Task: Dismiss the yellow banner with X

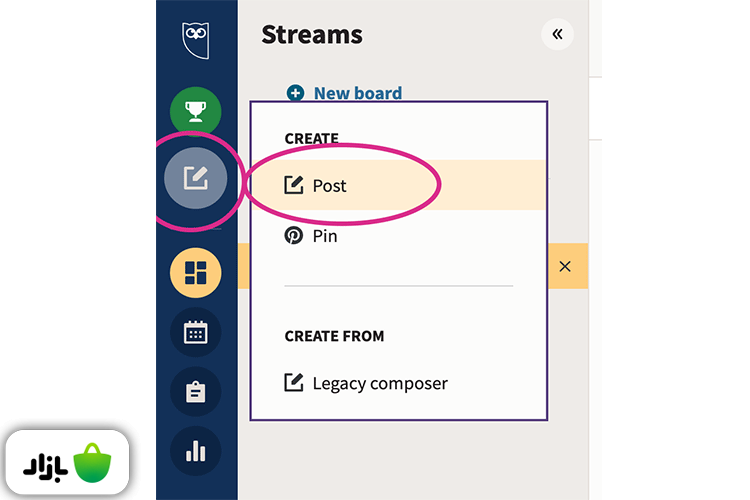Action: pos(565,266)
